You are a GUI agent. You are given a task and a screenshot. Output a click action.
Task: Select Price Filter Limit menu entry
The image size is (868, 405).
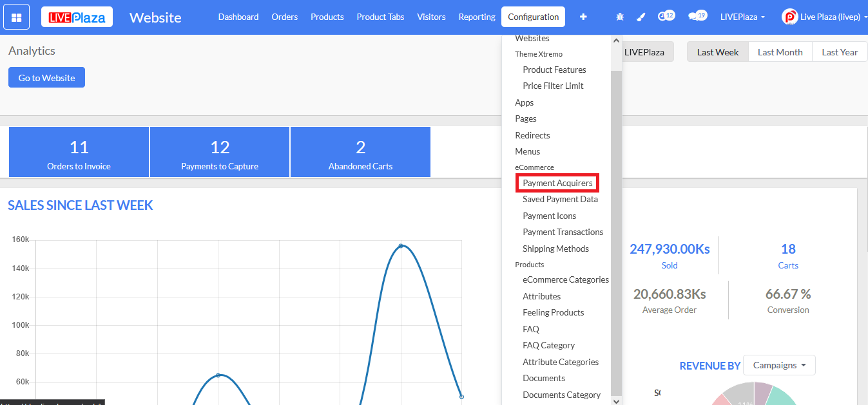pyautogui.click(x=553, y=86)
